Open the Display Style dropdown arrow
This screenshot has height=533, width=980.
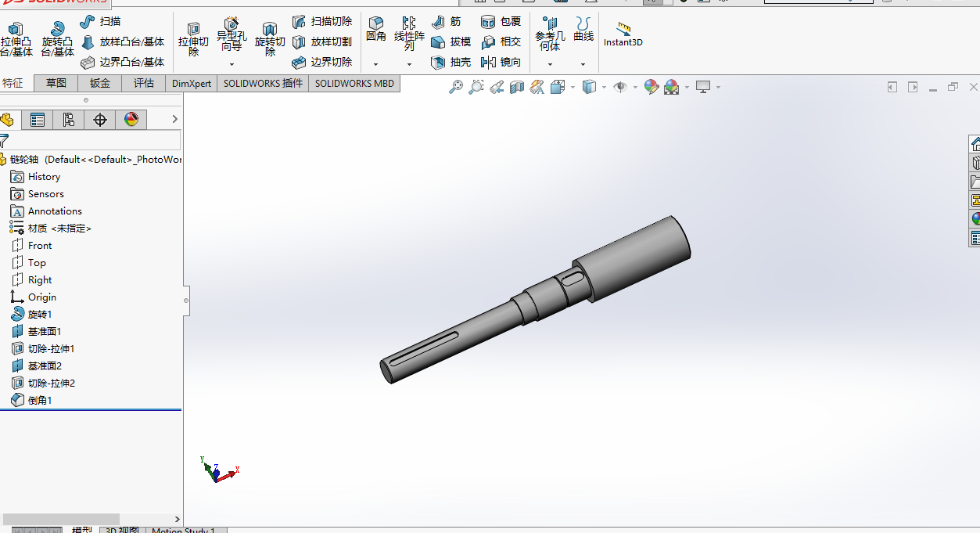605,87
